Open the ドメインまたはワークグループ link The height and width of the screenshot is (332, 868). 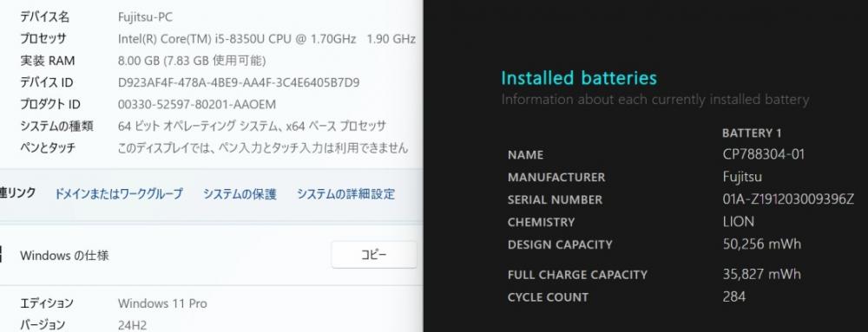[x=118, y=194]
